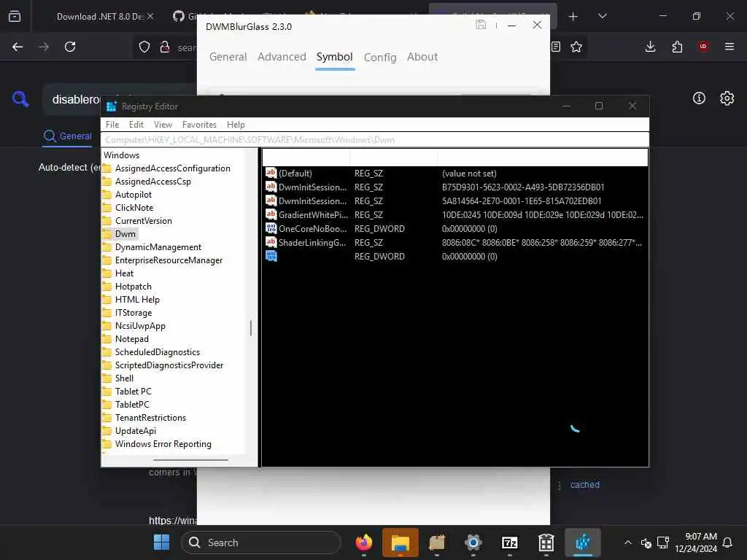Click the B75D9301-5623-0002-A493 data cell
Viewport: 747px width, 560px height.
pos(523,187)
